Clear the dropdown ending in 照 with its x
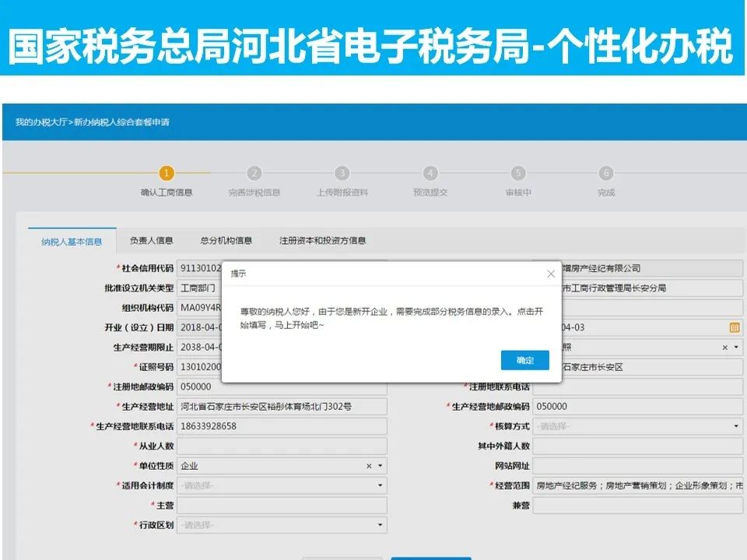The height and width of the screenshot is (560, 747). point(724,348)
